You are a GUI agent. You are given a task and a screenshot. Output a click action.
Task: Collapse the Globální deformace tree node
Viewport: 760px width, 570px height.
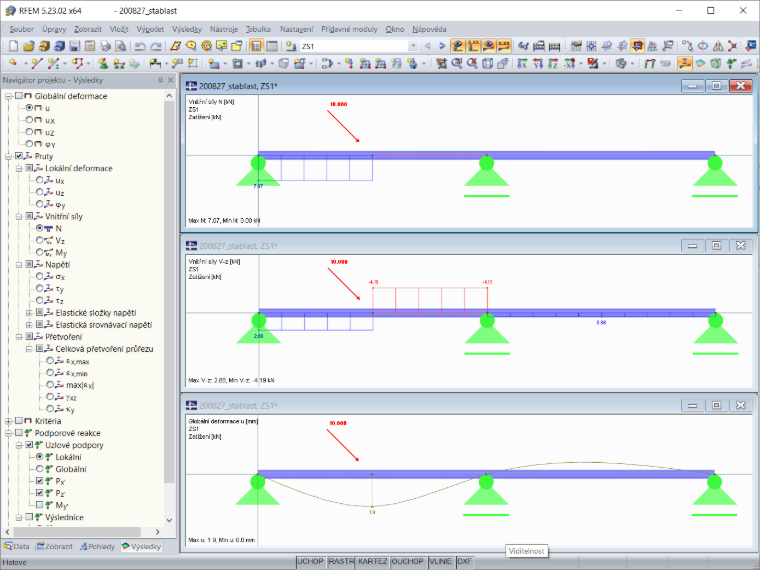click(8, 96)
